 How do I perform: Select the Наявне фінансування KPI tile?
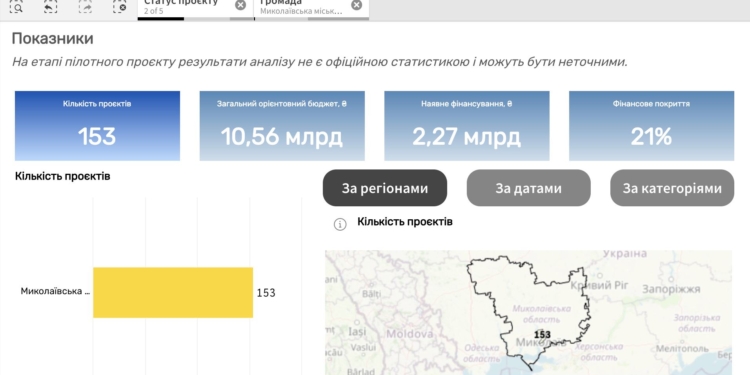pos(467,126)
